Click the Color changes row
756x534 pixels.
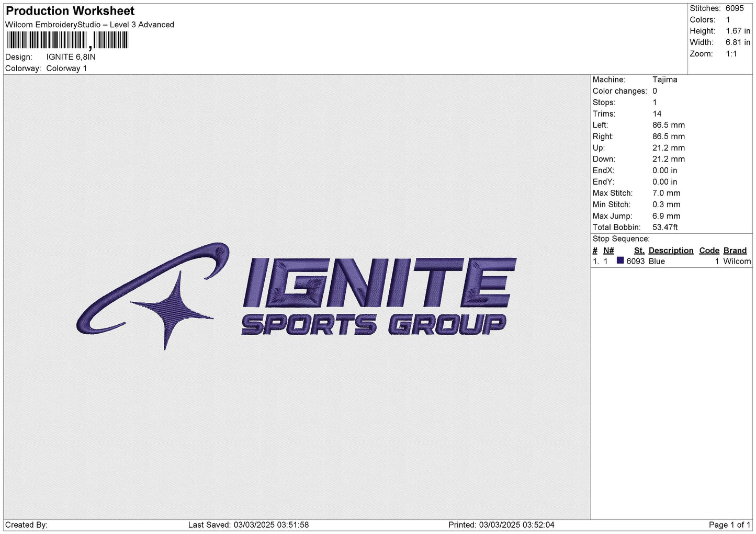pyautogui.click(x=625, y=91)
